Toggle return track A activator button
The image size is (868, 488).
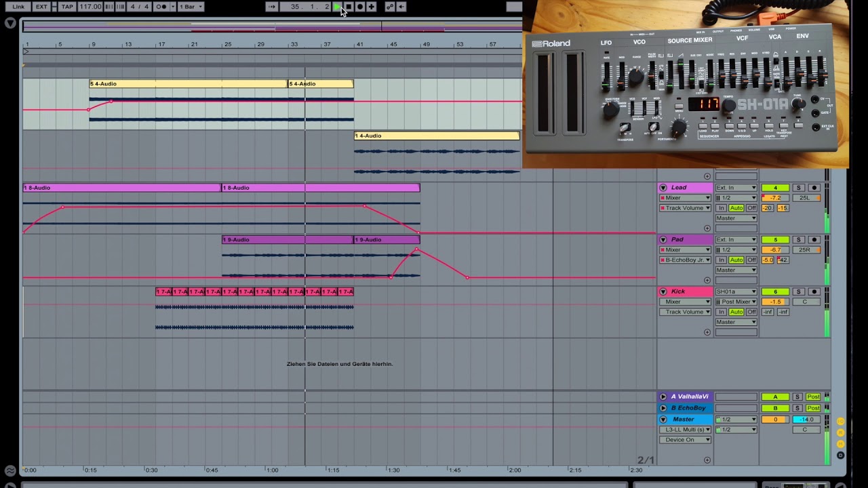[775, 396]
